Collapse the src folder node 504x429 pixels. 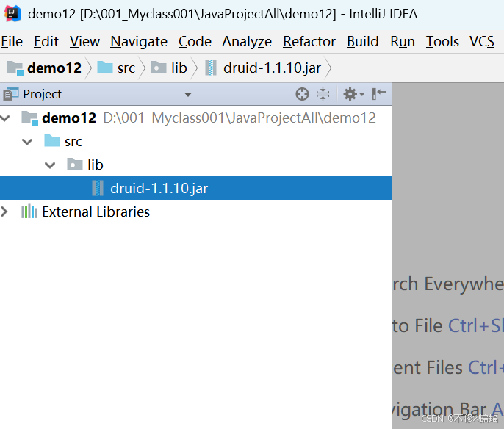coord(27,142)
